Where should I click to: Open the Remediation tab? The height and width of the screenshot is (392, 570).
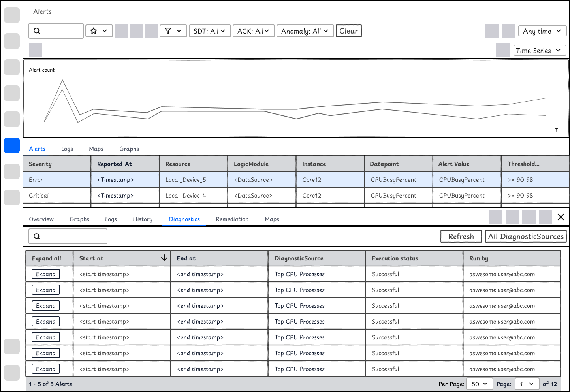(x=232, y=219)
